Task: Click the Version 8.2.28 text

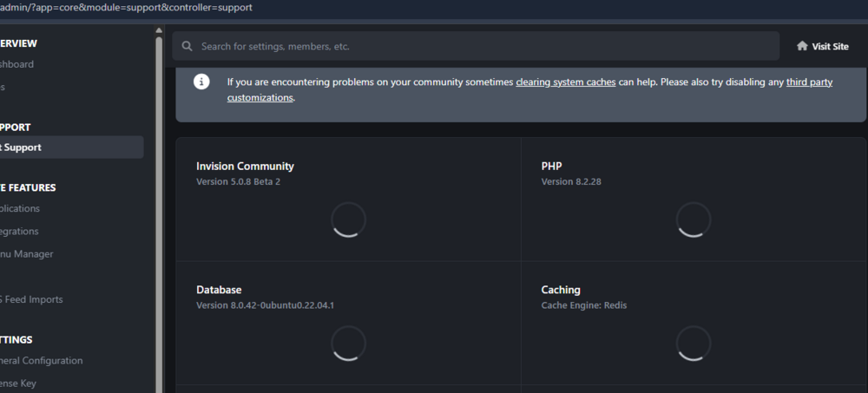Action: point(571,181)
